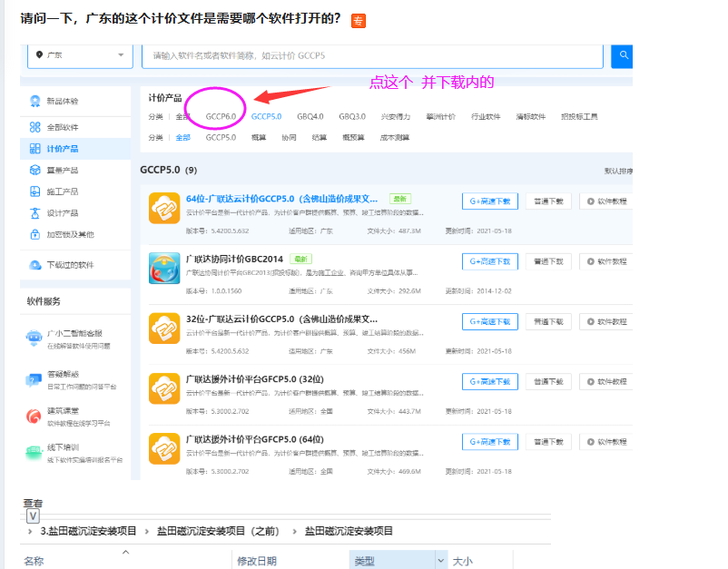This screenshot has height=569, width=728.
Task: Open 建筑课堂 service icon
Action: (34, 417)
